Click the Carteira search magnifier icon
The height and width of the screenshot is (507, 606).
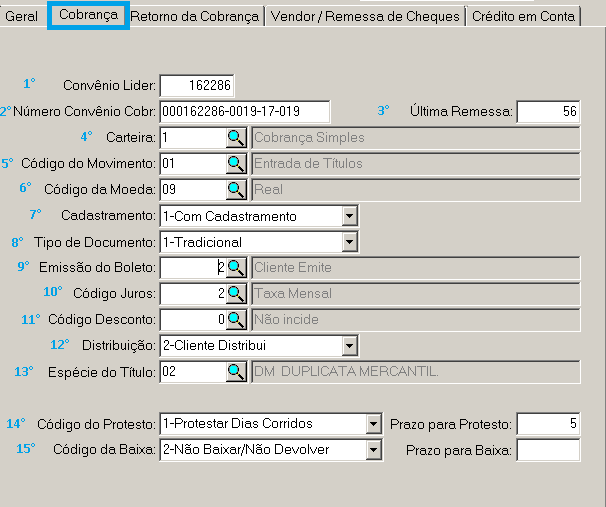235,137
